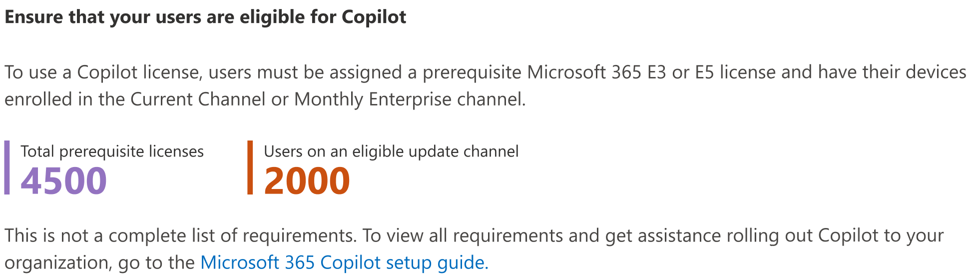Viewport: 980px width, 278px height.
Task: Click the "Monthly Enterprise channel" text
Action: (410, 99)
